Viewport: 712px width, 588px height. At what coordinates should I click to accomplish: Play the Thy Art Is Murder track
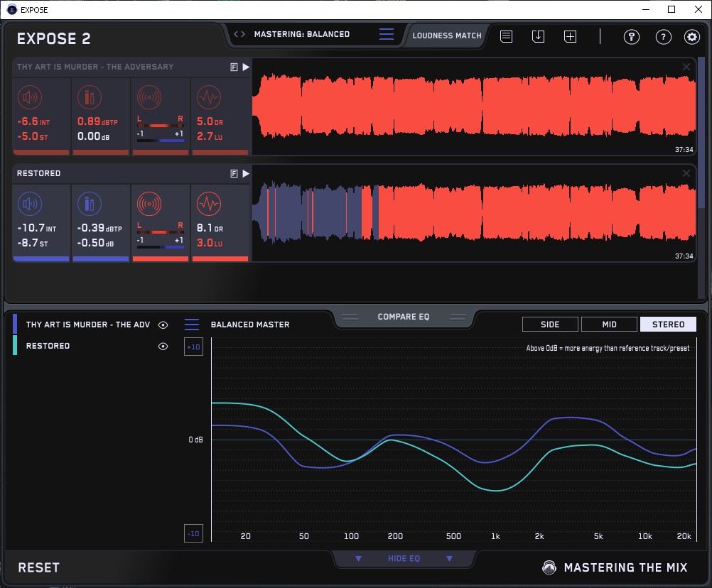pyautogui.click(x=246, y=67)
